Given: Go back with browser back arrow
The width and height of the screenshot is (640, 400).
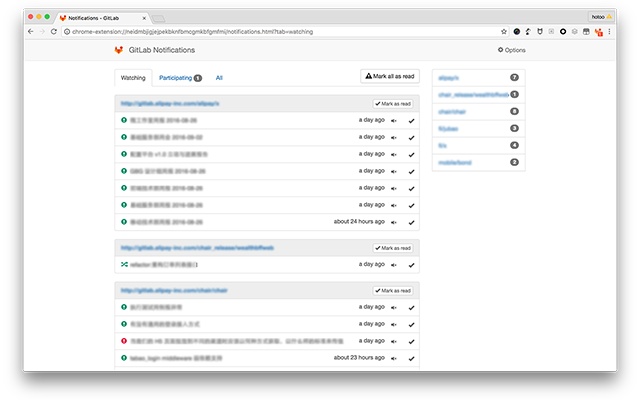Looking at the screenshot, I should point(31,31).
